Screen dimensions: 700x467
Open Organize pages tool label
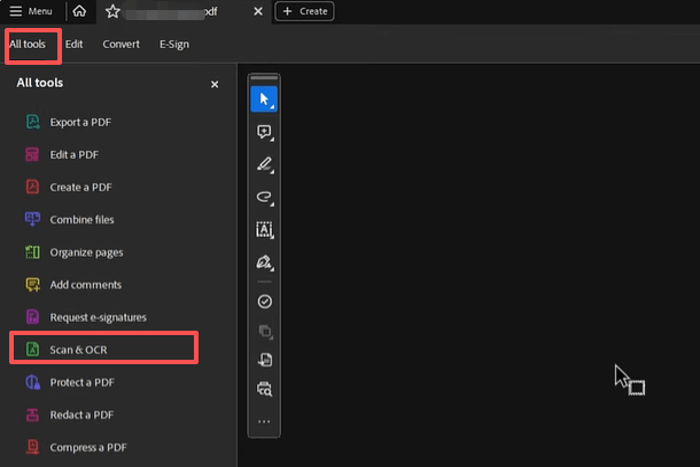click(86, 253)
